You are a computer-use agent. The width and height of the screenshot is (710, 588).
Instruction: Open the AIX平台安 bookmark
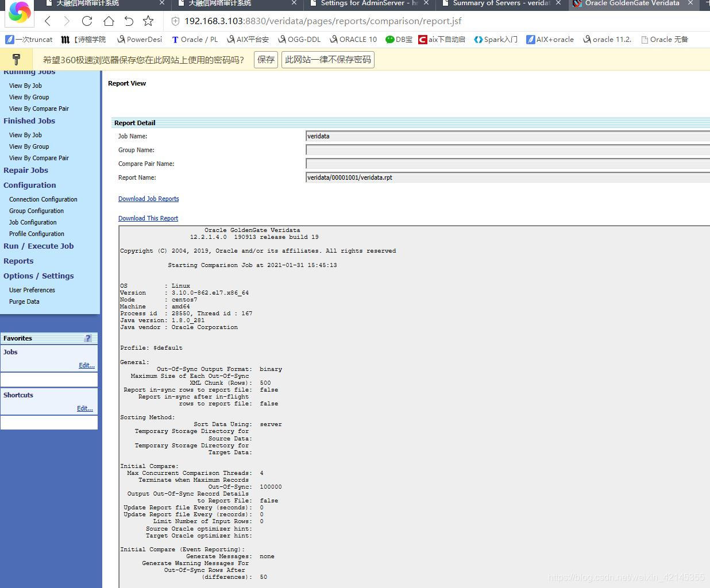click(248, 40)
